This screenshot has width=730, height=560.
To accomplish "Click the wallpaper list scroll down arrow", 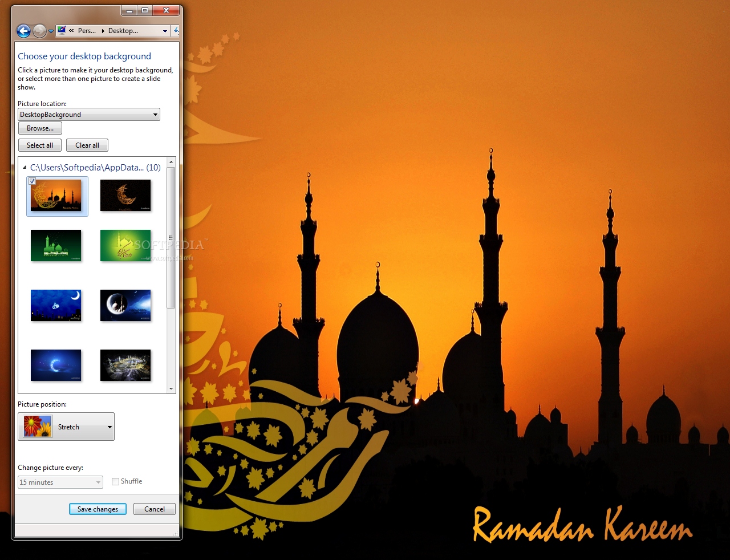I will [x=171, y=389].
